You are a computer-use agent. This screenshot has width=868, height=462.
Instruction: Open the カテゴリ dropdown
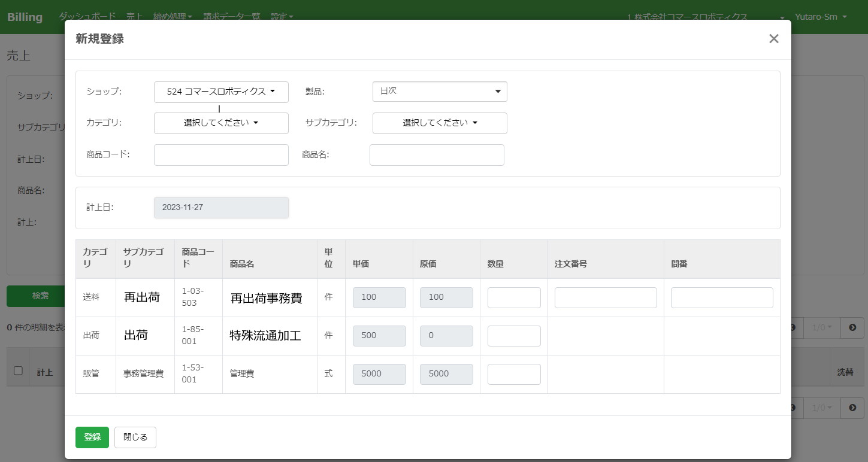(x=221, y=123)
